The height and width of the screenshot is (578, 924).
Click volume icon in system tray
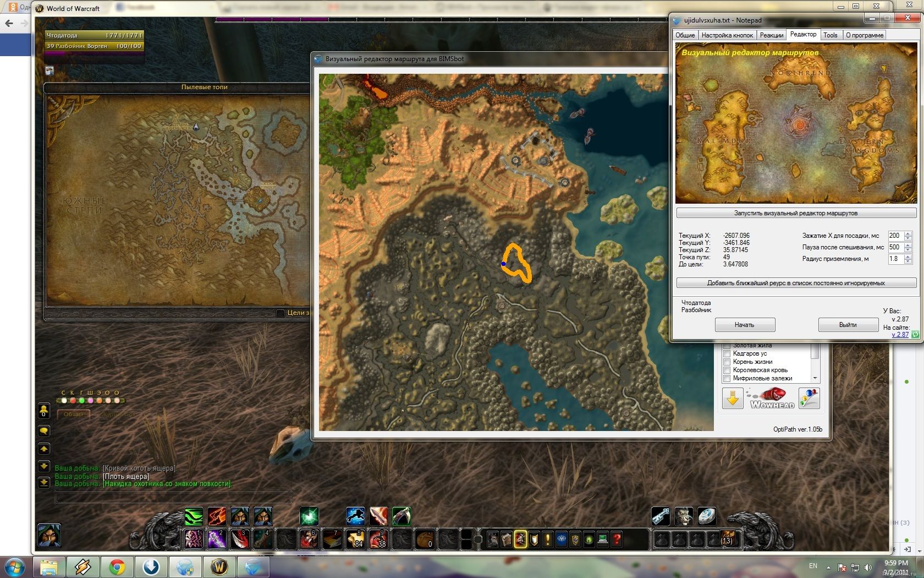pos(868,567)
